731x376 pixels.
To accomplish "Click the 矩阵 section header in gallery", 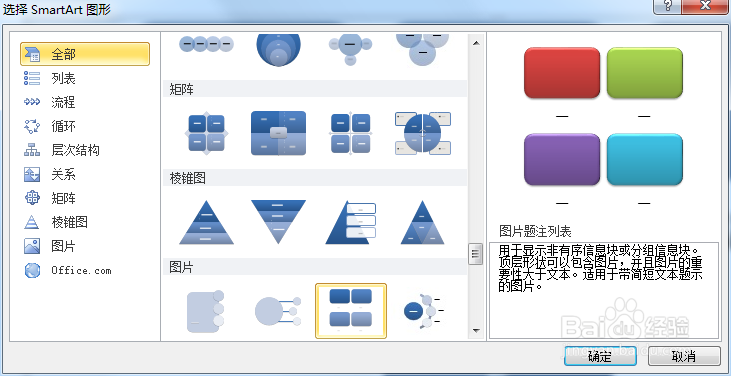I will [x=315, y=89].
